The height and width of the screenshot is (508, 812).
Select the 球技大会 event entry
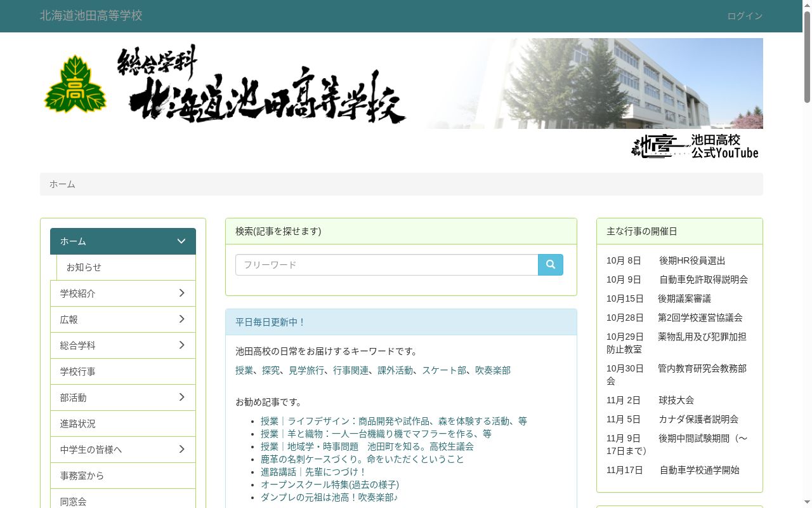pos(650,400)
